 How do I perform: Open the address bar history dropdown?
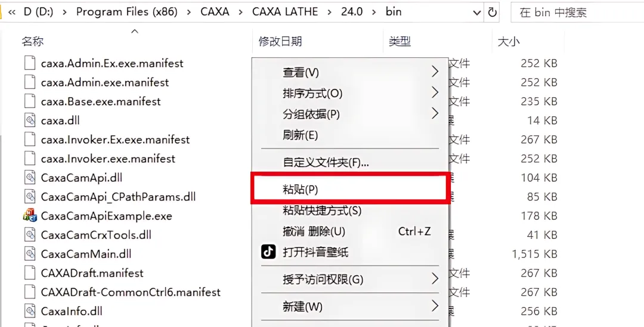476,12
